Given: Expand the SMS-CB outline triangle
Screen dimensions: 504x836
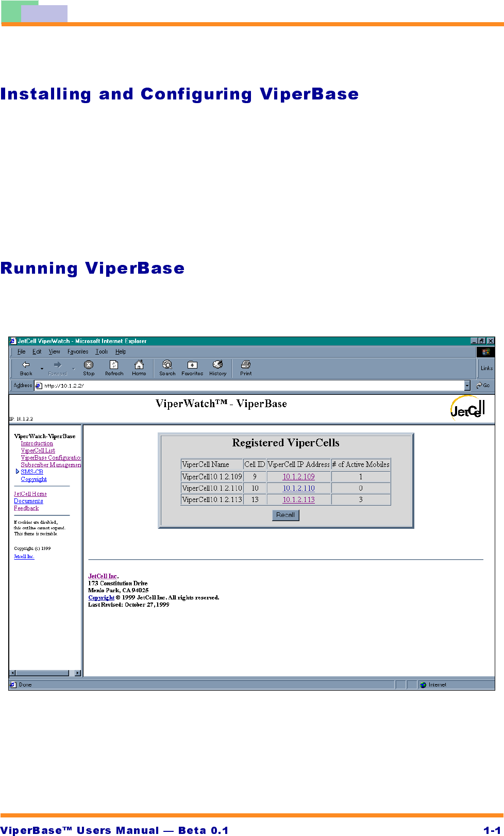Looking at the screenshot, I should (17, 472).
